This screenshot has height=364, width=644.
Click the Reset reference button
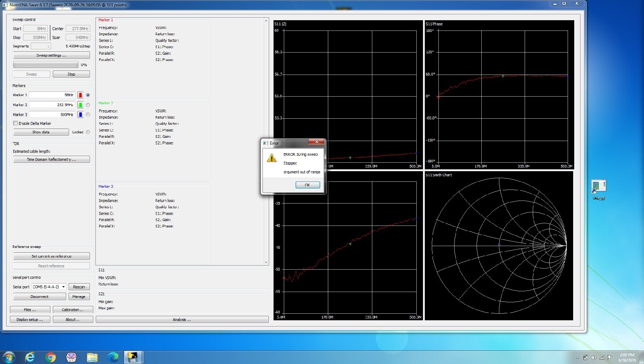click(x=51, y=266)
